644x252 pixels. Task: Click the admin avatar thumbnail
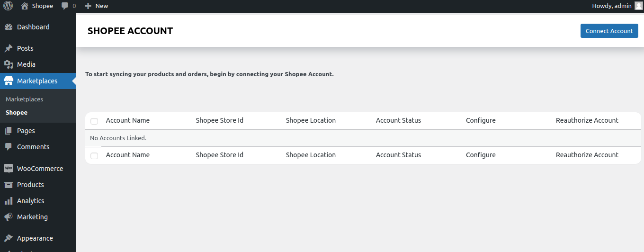tap(639, 6)
